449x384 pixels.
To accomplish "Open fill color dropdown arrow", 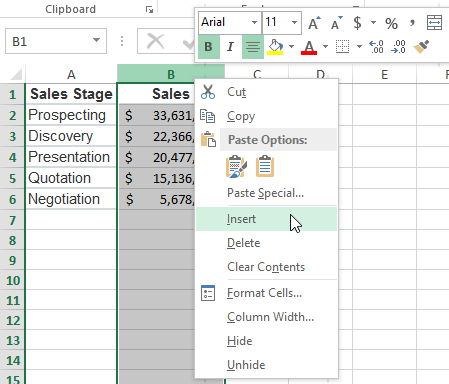I will coord(291,46).
